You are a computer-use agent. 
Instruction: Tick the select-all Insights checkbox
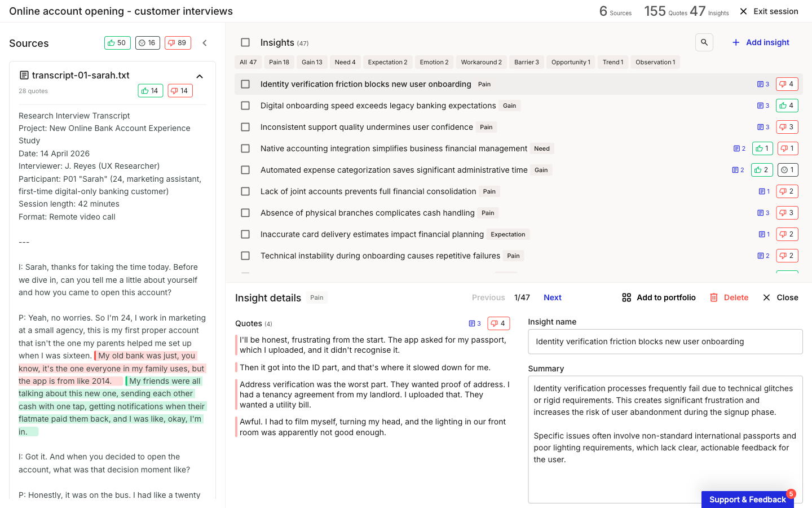[x=245, y=42]
